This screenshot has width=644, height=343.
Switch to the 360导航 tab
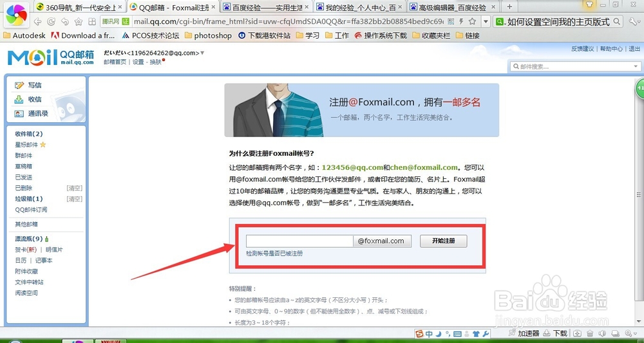80,7
